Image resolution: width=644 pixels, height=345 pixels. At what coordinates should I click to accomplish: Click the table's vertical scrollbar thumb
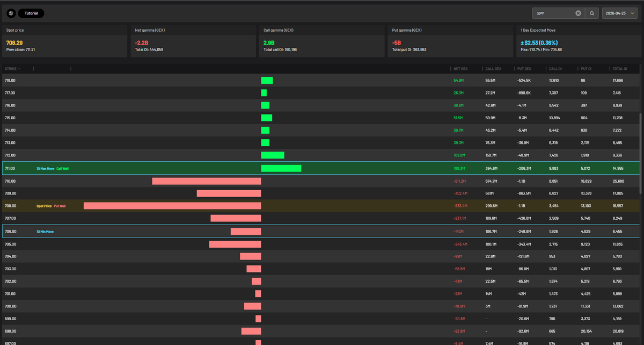click(x=641, y=154)
